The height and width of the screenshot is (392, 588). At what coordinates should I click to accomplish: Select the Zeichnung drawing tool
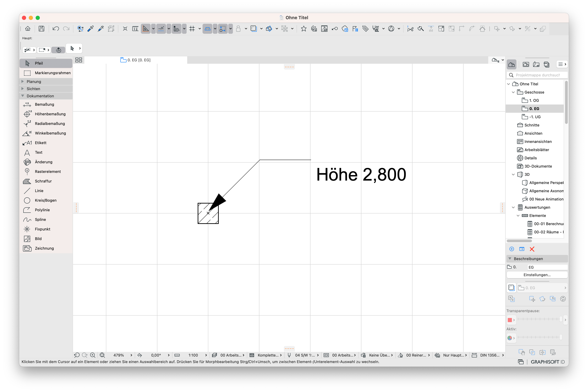click(46, 248)
